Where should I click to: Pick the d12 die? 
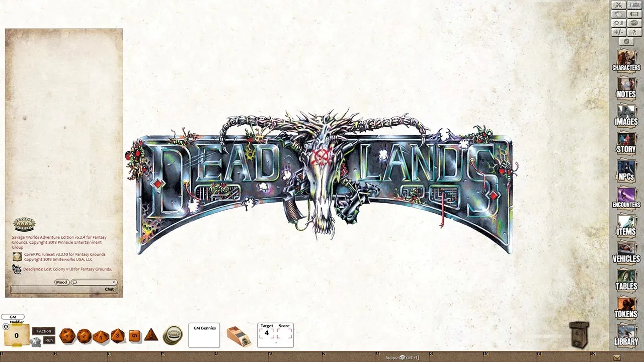[84, 336]
